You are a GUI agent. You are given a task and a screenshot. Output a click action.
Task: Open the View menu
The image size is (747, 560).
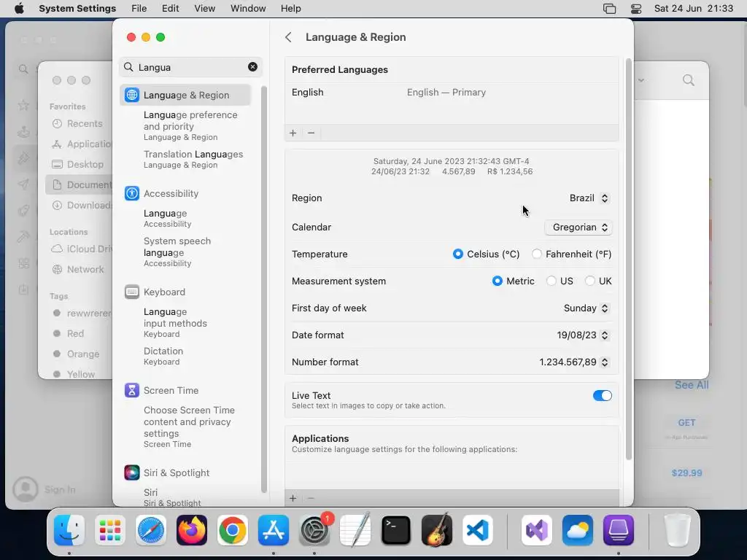point(204,9)
